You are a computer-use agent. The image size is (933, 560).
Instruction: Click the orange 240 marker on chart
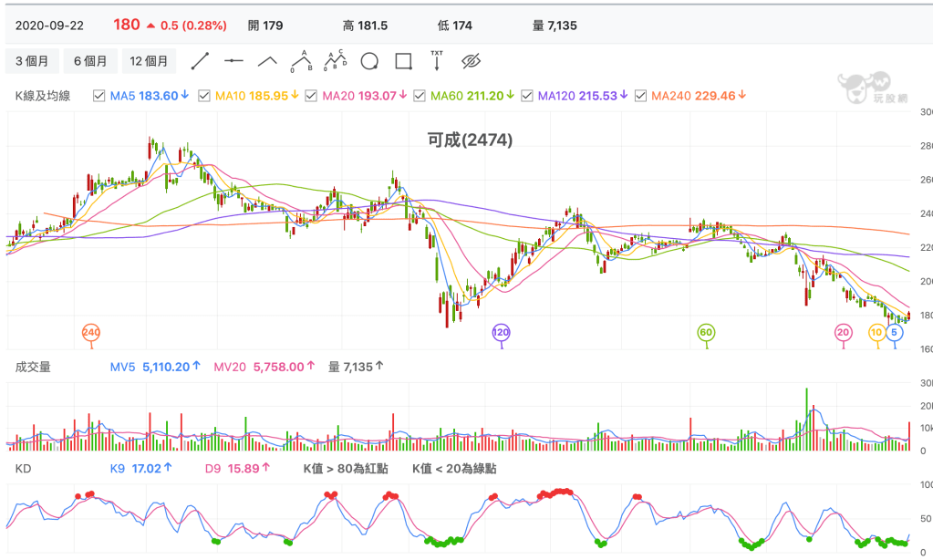click(90, 333)
